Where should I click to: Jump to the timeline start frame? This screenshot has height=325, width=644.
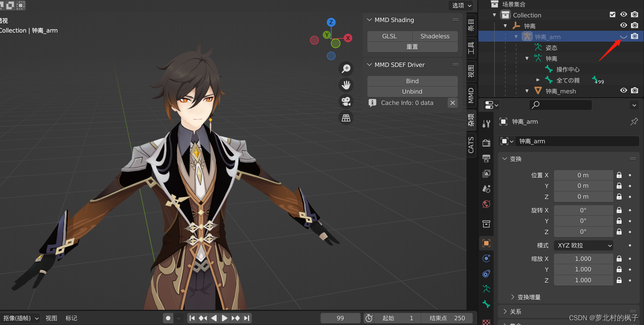click(x=192, y=318)
